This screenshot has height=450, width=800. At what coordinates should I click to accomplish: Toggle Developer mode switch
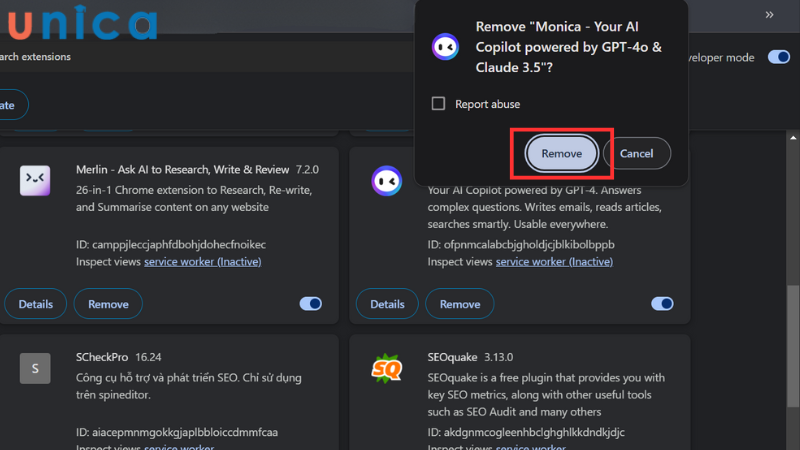[x=778, y=58]
